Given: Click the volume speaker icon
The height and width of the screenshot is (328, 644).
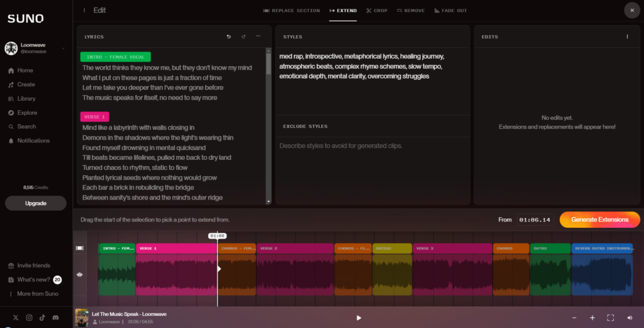Looking at the screenshot, I should click(x=630, y=318).
